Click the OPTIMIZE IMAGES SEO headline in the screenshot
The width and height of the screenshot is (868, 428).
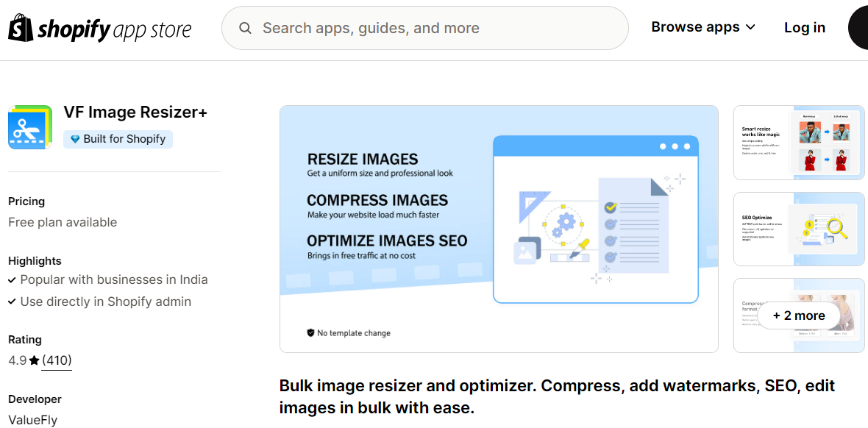(x=387, y=241)
